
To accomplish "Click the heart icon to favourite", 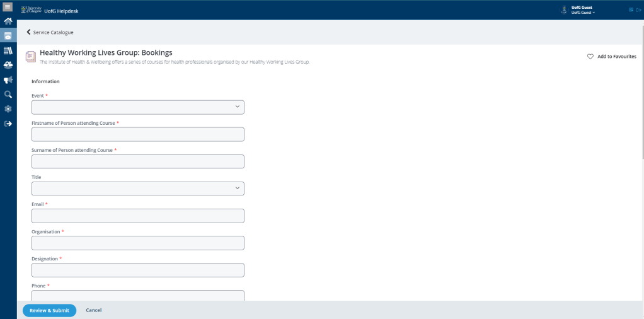I will coord(590,57).
